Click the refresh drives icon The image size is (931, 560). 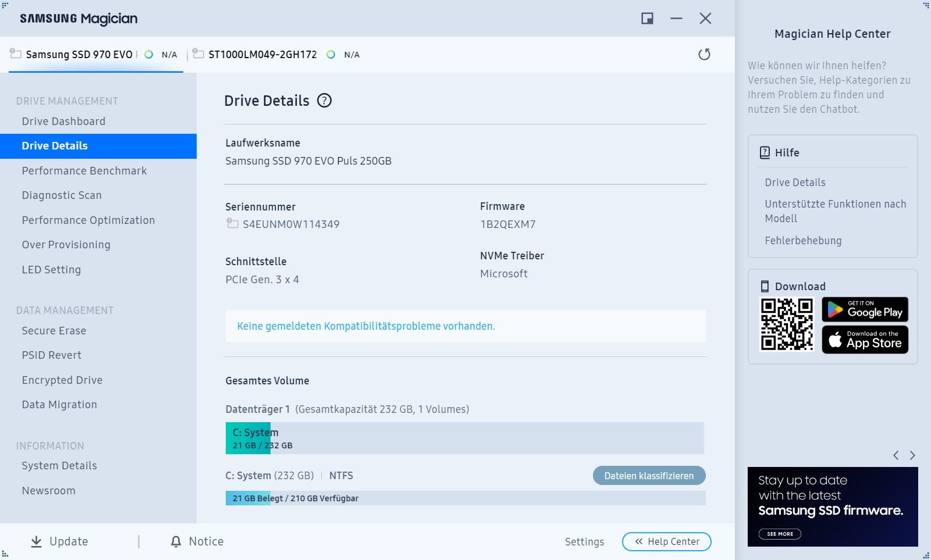click(704, 54)
